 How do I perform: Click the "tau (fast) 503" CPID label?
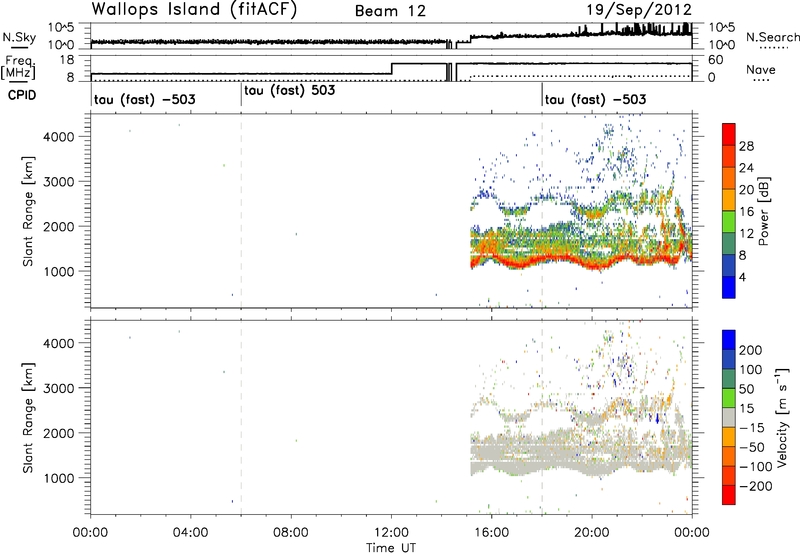pos(290,91)
